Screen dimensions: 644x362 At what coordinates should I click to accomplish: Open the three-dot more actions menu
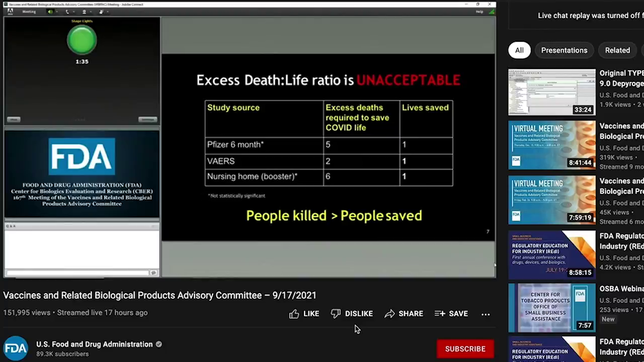[486, 314]
